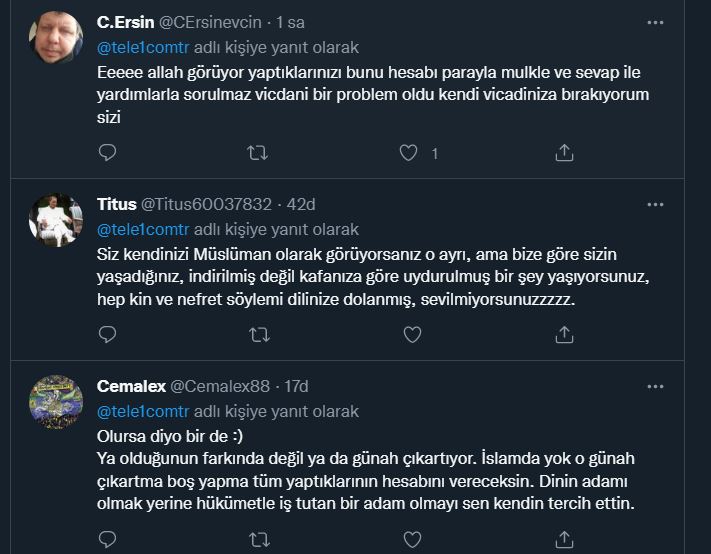Open more options on Cemalex's tweet
The image size is (711, 554).
(x=655, y=386)
